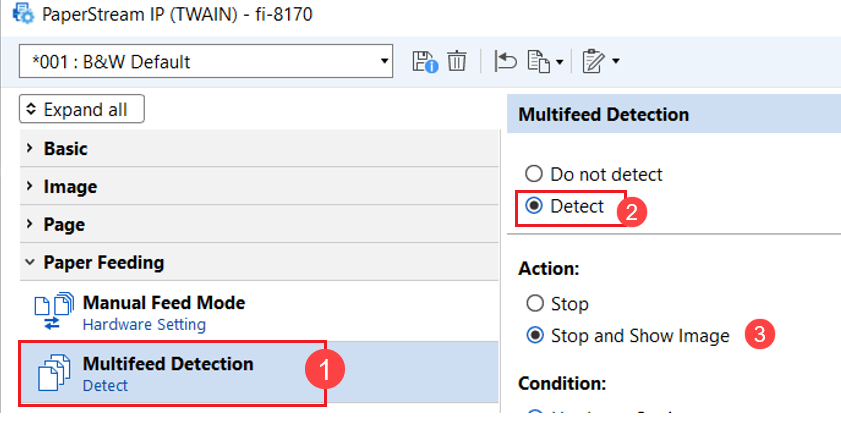Open the dropdown arrow beside copy icon

(x=560, y=62)
